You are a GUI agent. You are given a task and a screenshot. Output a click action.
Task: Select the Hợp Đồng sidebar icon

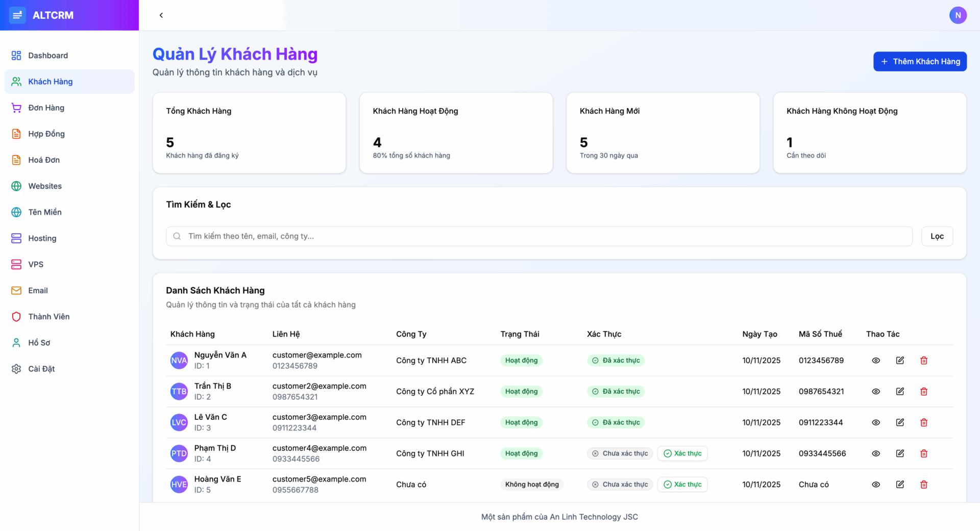(x=16, y=134)
